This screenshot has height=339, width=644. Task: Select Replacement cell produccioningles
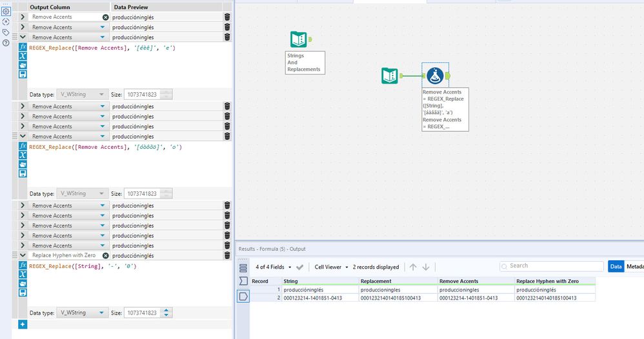[x=398, y=290]
